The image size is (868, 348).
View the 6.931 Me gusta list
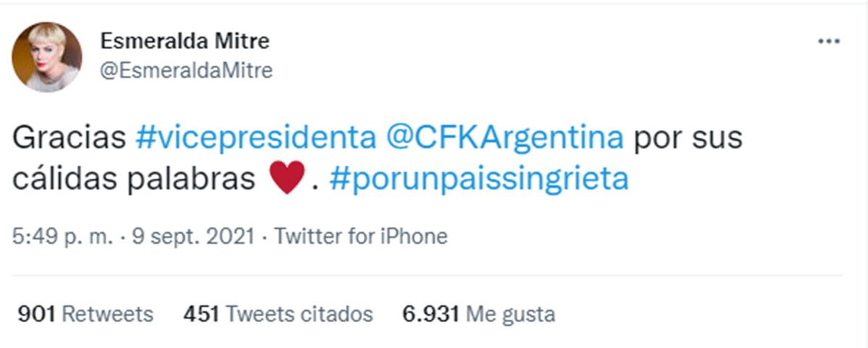478,314
